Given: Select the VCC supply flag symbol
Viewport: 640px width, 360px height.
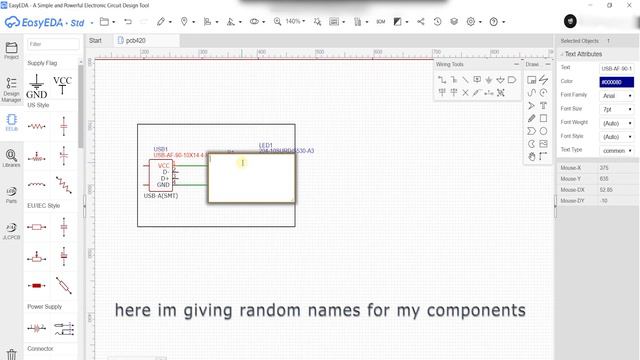Looking at the screenshot, I should tap(62, 85).
